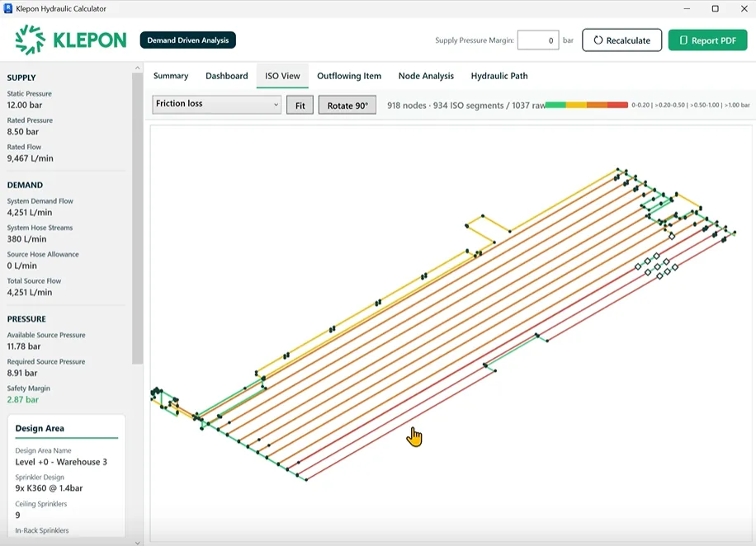Click the Recalculate button
The height and width of the screenshot is (546, 756).
[622, 40]
